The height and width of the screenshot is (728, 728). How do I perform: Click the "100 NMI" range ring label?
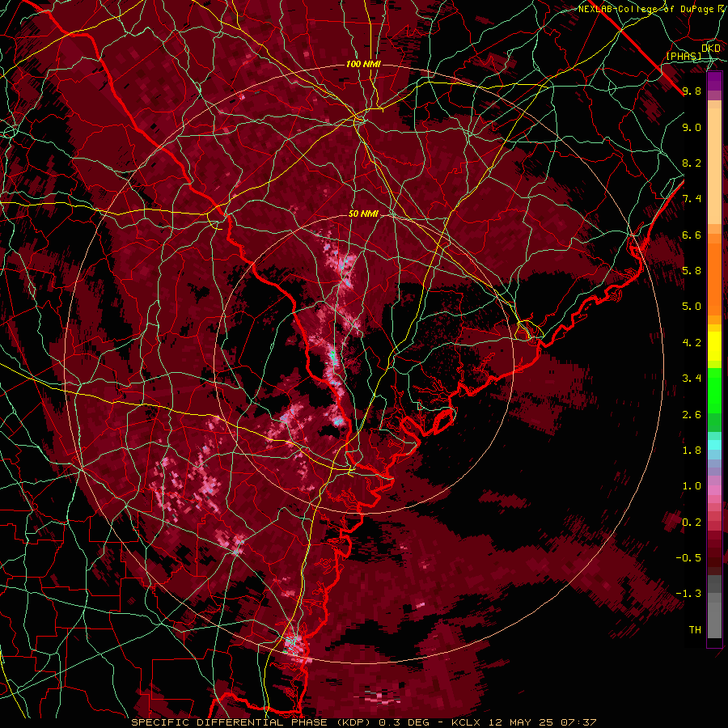363,64
